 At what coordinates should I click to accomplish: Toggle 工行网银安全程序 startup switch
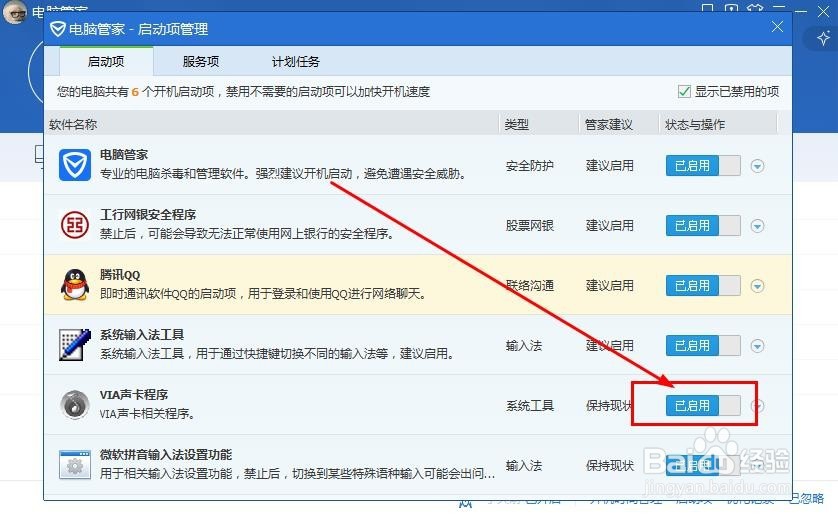(x=703, y=226)
